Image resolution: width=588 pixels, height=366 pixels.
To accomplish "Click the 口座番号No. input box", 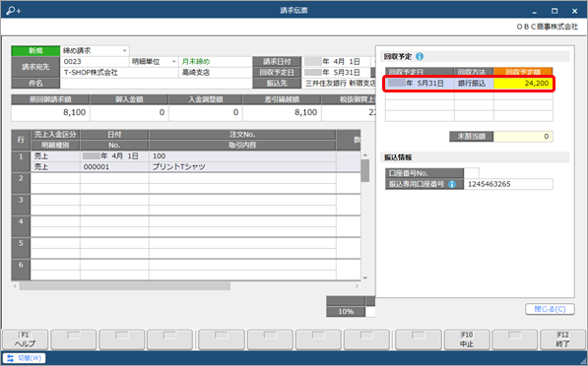I will (472, 173).
